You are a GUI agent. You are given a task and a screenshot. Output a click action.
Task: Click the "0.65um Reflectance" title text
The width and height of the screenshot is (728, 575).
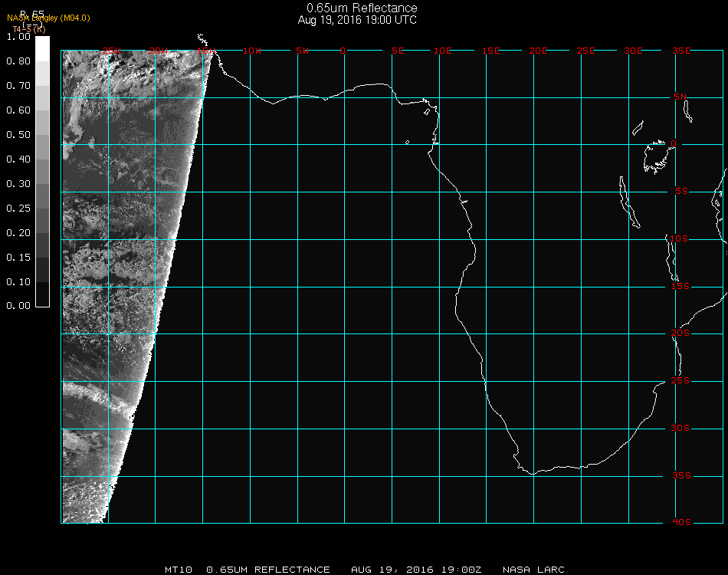tap(362, 8)
